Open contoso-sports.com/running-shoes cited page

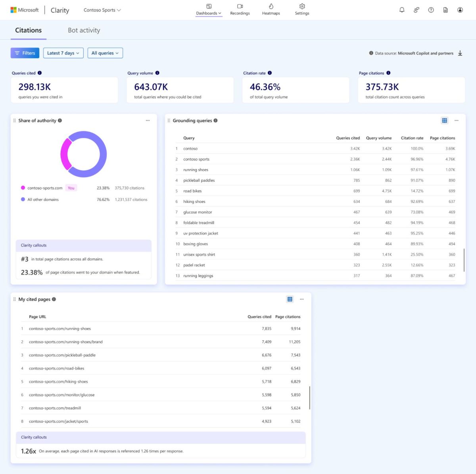tap(59, 328)
